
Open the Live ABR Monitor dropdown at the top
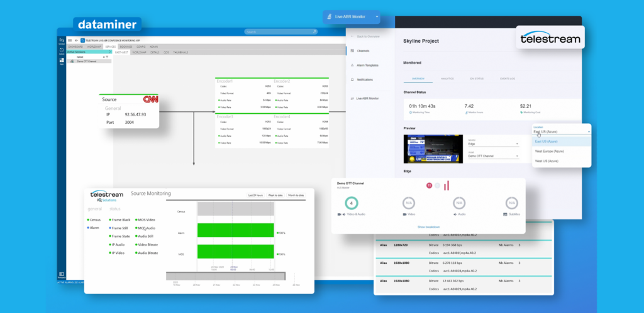[x=352, y=17]
